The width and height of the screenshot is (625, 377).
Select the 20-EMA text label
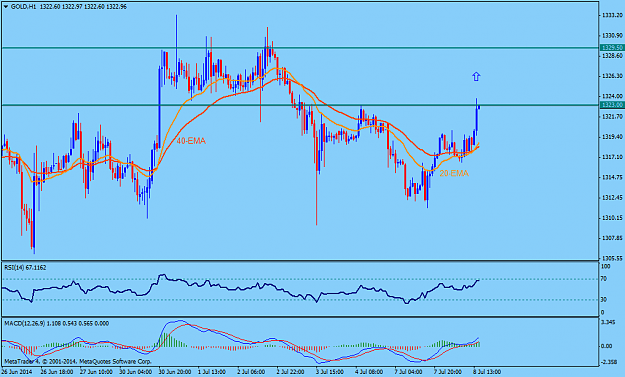coord(454,173)
